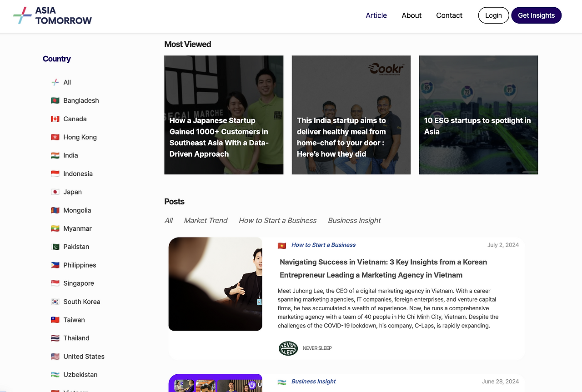Click the Pakistan flag icon

55,247
